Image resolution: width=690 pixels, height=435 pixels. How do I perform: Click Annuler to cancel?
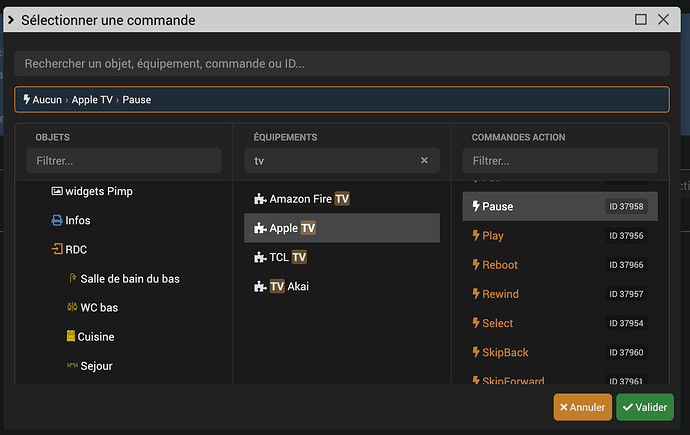[x=583, y=407]
